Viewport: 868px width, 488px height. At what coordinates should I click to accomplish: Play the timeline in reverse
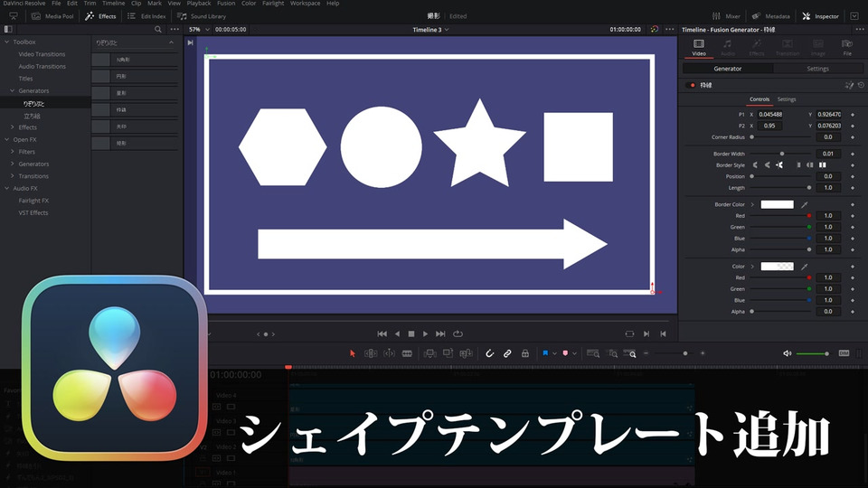[x=397, y=333]
